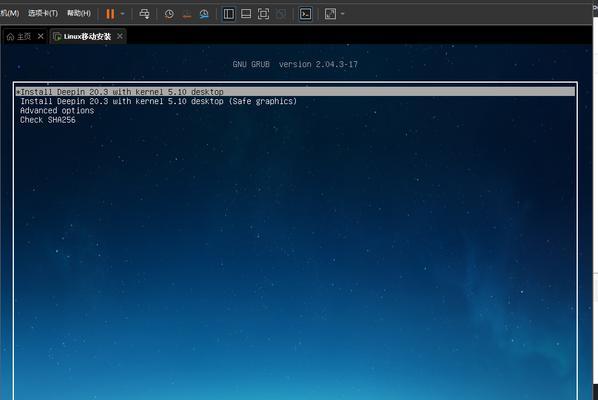Open the partially visible 机(M) menu

pos(10,13)
